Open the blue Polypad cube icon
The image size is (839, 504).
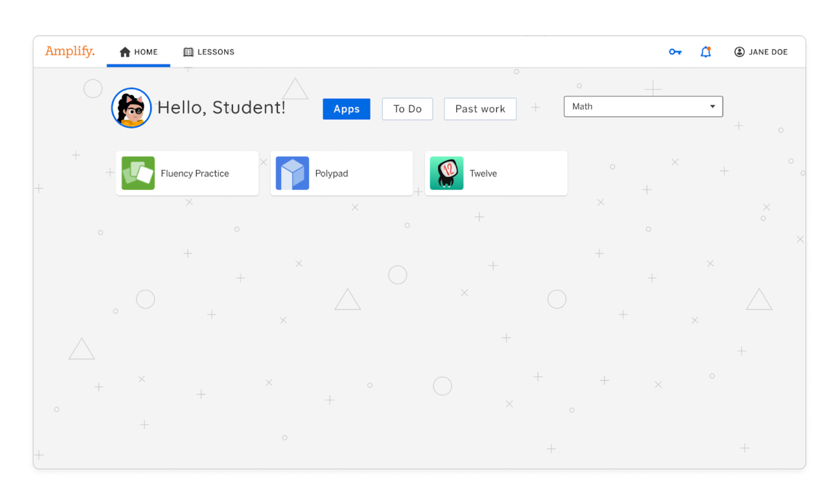tap(292, 173)
